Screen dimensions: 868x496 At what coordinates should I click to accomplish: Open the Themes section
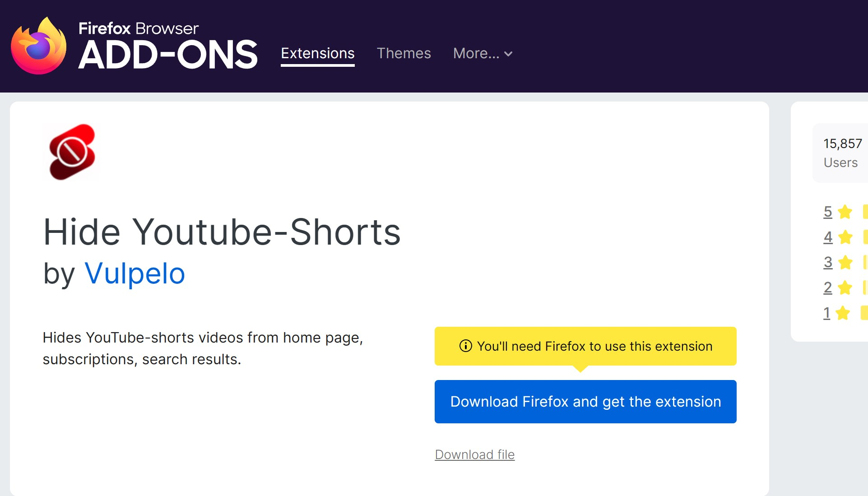coord(404,53)
